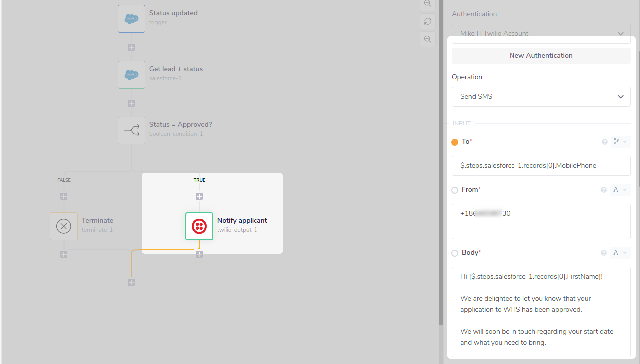Image resolution: width=640 pixels, height=364 pixels.
Task: Zoom in on the workflow canvas
Action: (x=427, y=4)
